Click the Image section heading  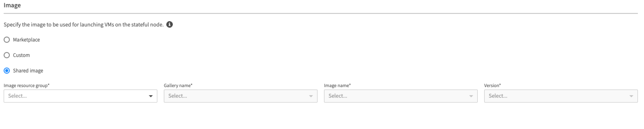12,5
